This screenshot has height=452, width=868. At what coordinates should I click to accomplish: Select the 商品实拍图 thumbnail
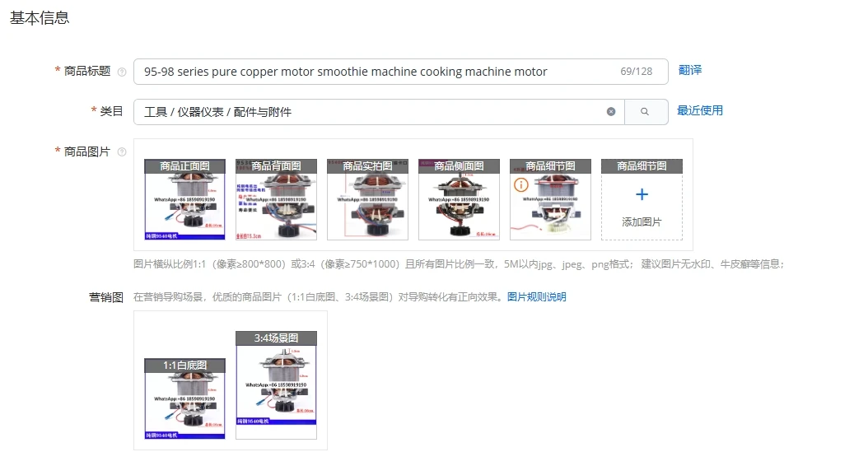tap(367, 200)
